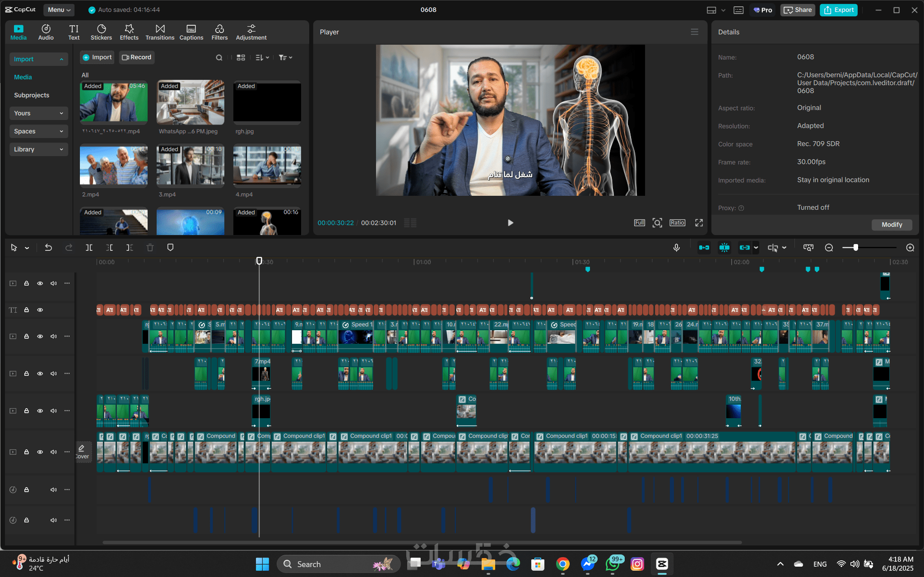
Task: Click the player fullscreen expand icon
Action: (x=699, y=223)
